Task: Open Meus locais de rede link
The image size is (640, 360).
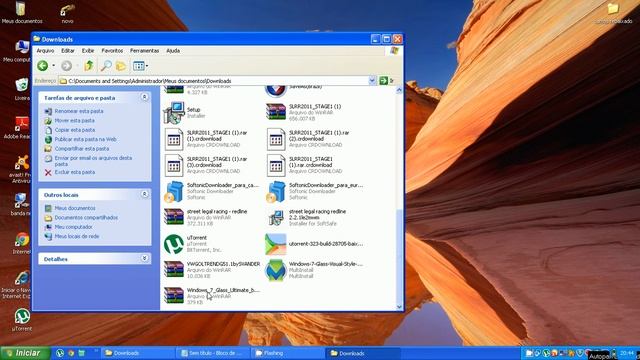Action: pyautogui.click(x=77, y=236)
